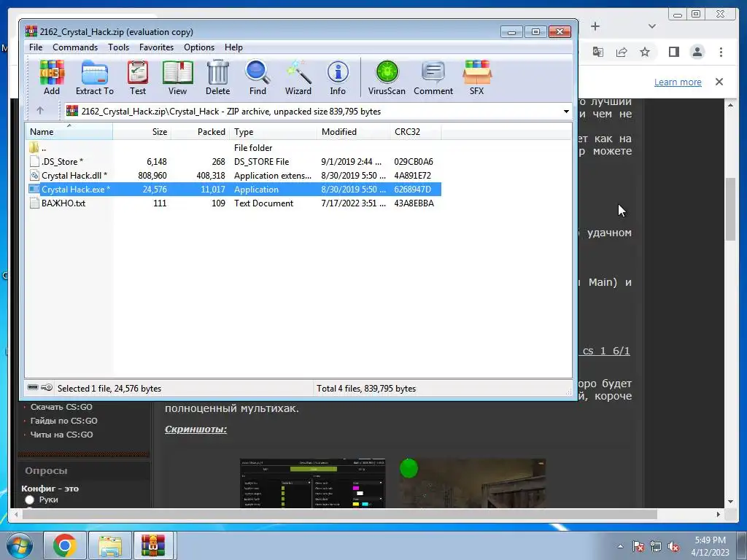Select the 'Руки' radio button

coord(29,500)
